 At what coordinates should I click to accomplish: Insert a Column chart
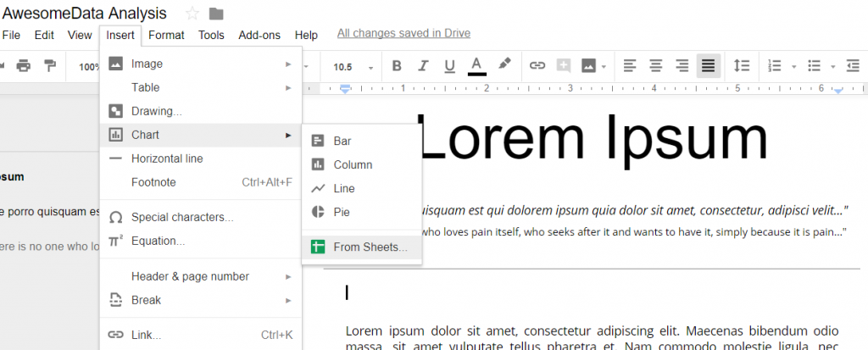pos(362,165)
